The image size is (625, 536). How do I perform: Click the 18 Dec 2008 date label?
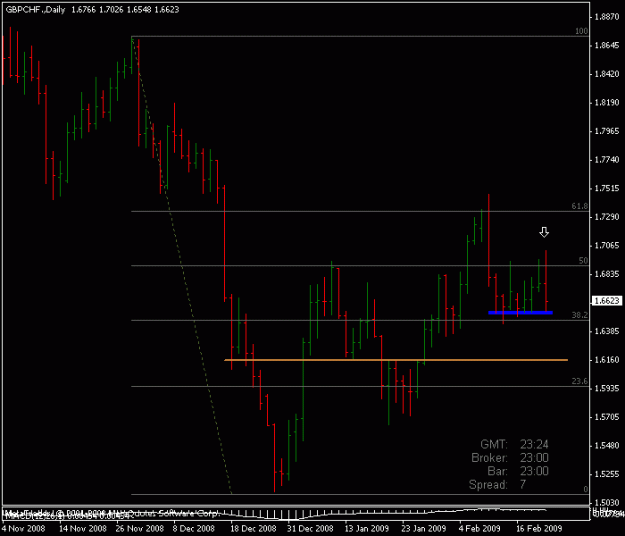[x=253, y=529]
